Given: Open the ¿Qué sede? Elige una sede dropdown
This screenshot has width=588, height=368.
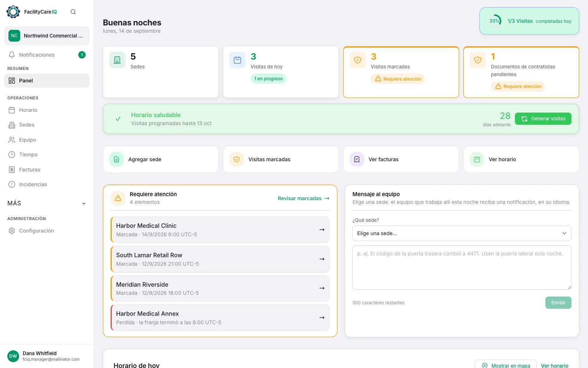Looking at the screenshot, I should pyautogui.click(x=462, y=233).
